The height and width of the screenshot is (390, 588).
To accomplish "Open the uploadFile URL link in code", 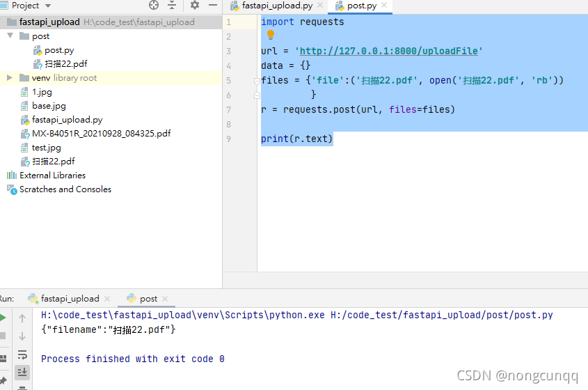I will click(x=389, y=51).
